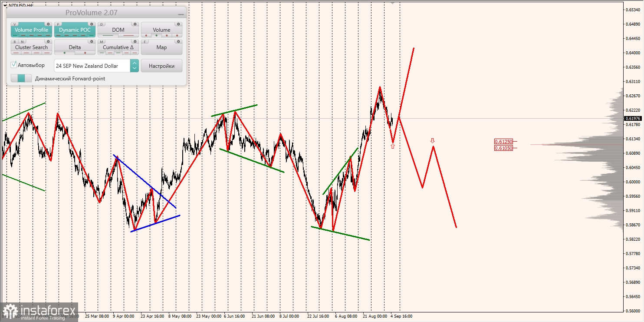Open Volume indicator settings gear
Viewport: 644px width, 322px height.
[178, 24]
